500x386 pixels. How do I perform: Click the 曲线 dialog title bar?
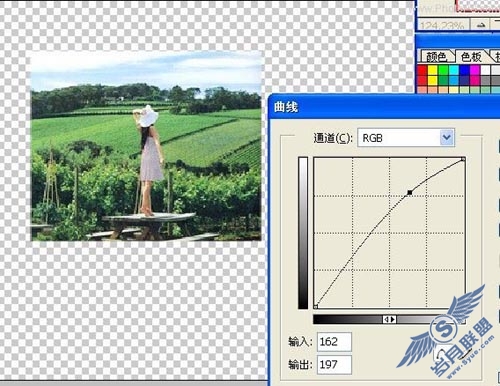tap(384, 107)
